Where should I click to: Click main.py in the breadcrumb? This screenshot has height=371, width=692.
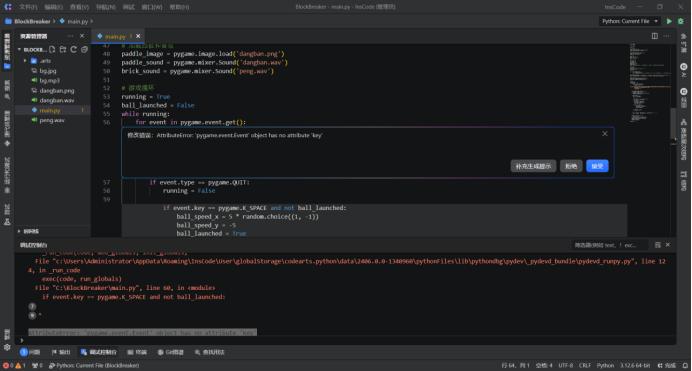[78, 21]
